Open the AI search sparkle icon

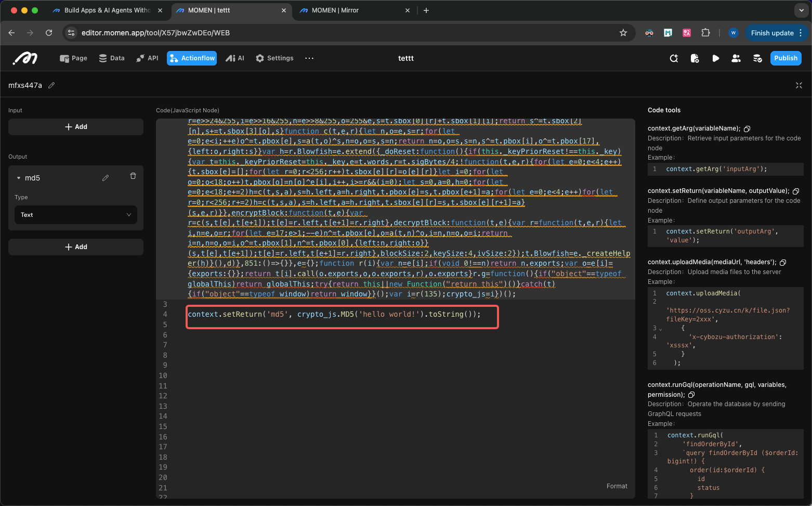click(674, 58)
